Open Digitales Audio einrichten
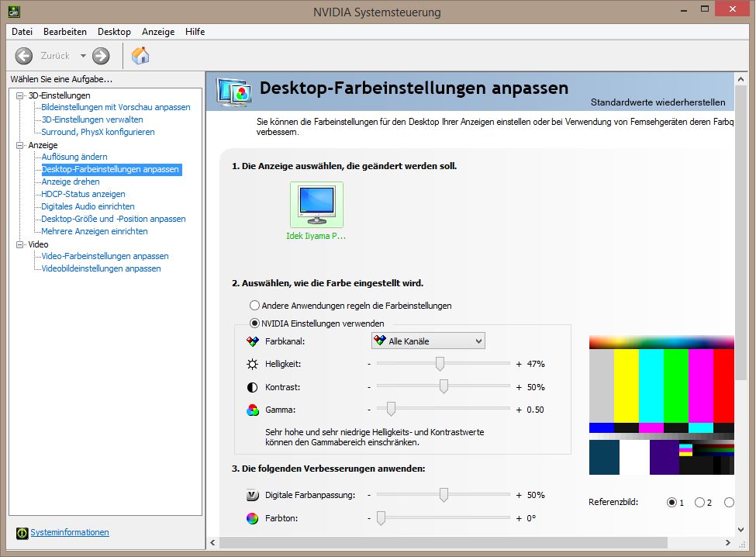 pyautogui.click(x=88, y=206)
